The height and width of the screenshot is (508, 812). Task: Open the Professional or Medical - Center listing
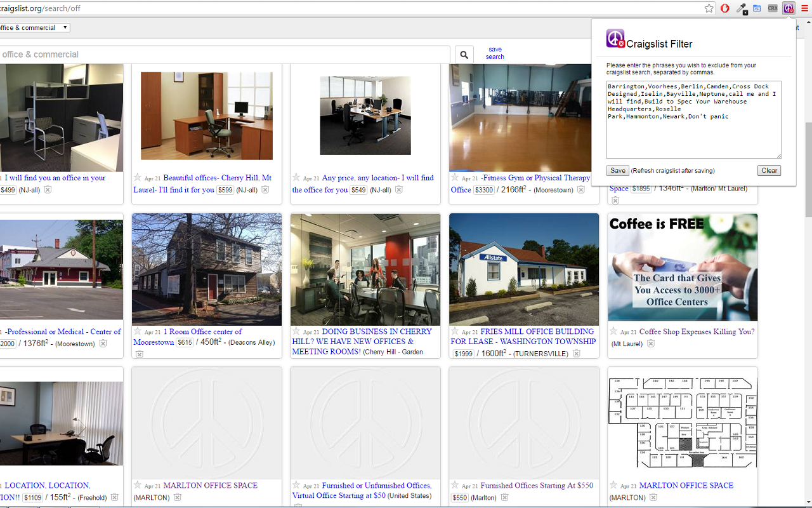click(63, 332)
